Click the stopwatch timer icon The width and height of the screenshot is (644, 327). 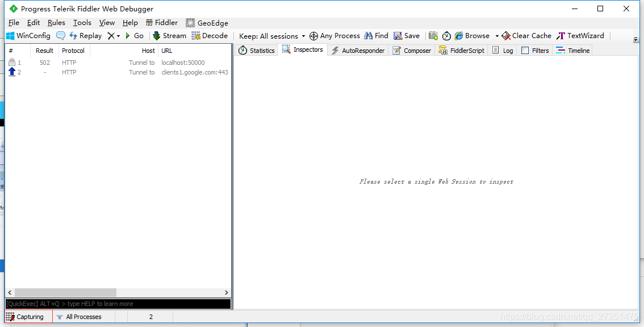coord(446,36)
